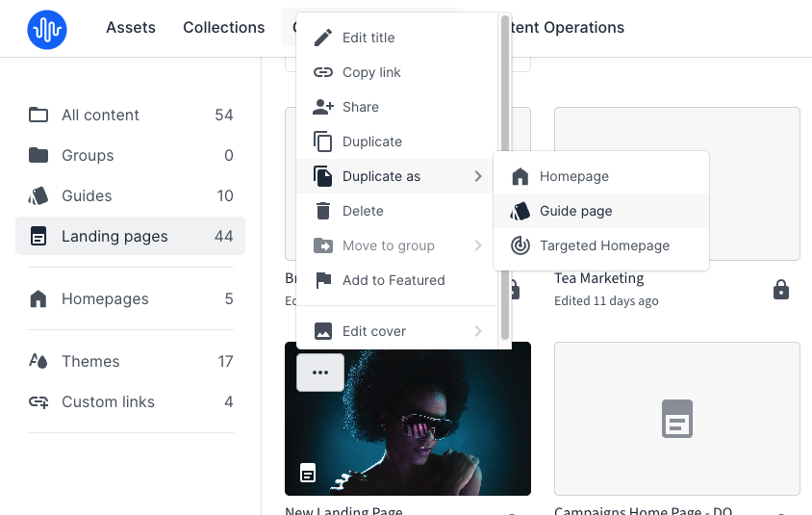
Task: Click the Duplicate as file icon
Action: point(323,176)
